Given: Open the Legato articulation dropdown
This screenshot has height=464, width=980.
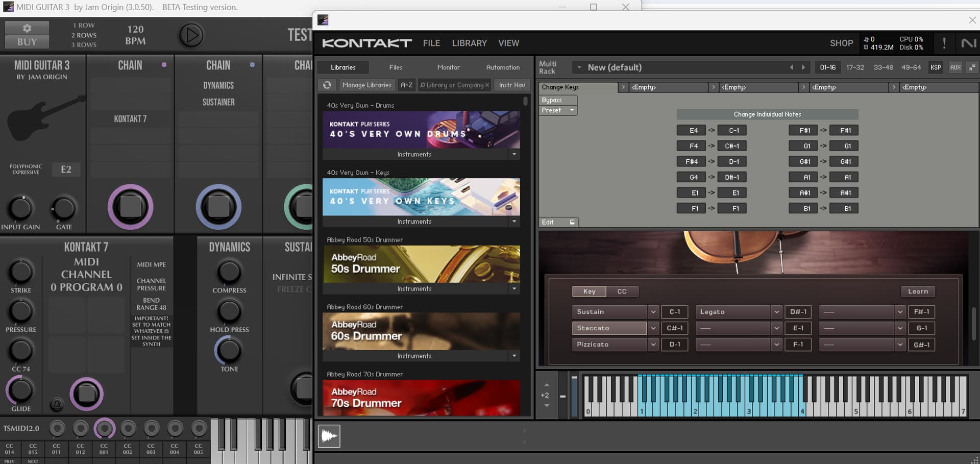Looking at the screenshot, I should coord(776,312).
